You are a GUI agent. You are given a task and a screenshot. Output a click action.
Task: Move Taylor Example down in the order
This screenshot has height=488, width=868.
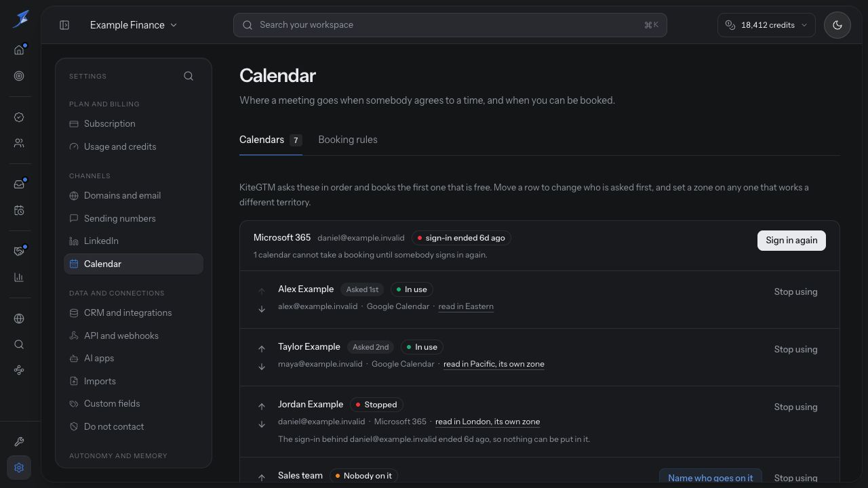(x=262, y=367)
